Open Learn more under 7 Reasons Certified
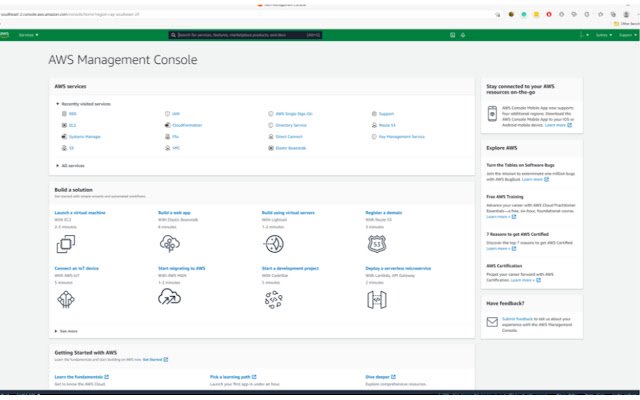640x400 pixels. pyautogui.click(x=501, y=249)
